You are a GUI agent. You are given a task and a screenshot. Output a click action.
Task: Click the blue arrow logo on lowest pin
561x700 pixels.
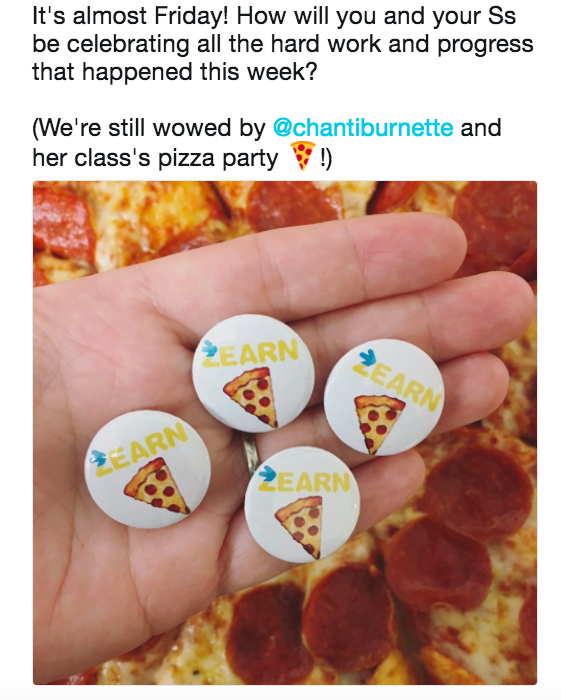coord(267,473)
